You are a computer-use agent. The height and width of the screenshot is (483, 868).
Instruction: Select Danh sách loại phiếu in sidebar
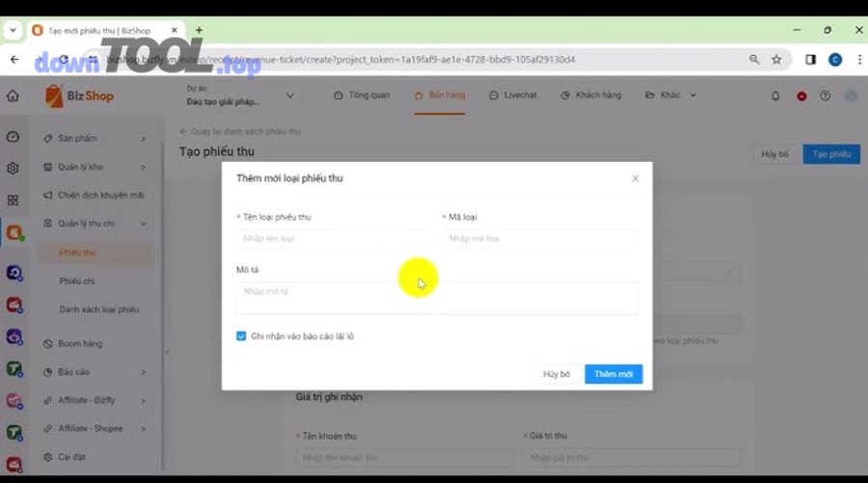coord(99,309)
